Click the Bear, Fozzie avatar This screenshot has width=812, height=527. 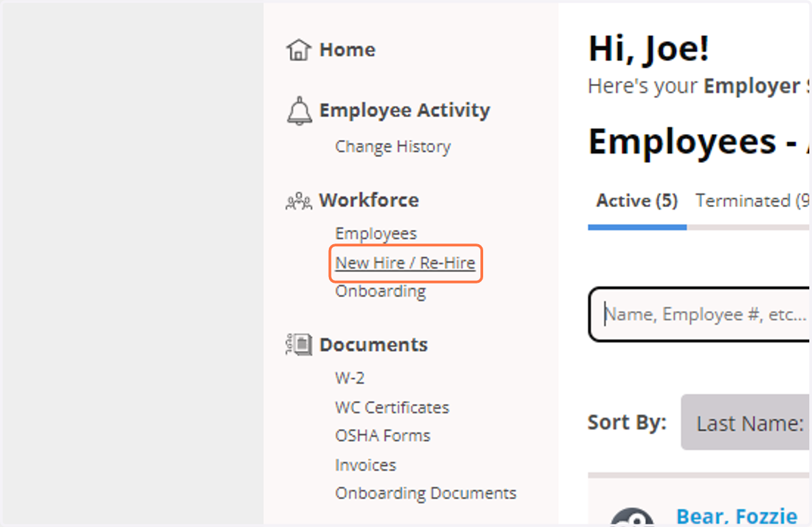(632, 518)
